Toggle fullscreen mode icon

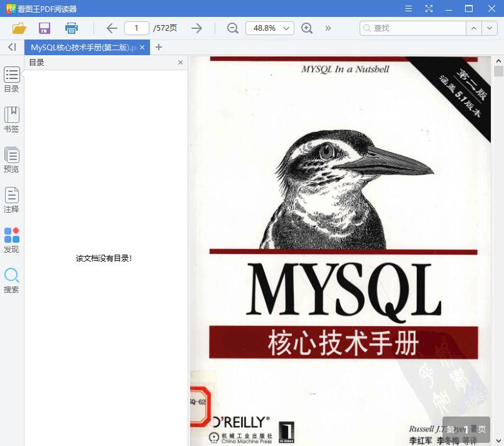click(429, 9)
